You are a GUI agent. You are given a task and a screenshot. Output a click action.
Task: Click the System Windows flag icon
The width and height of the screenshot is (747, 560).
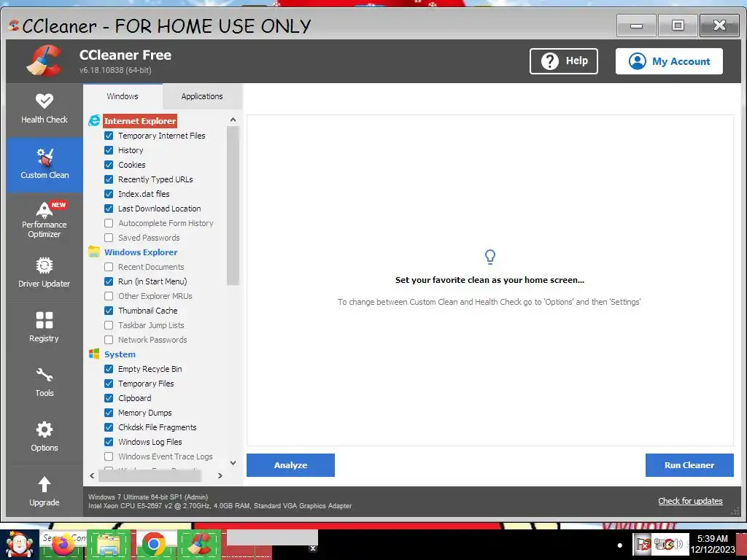click(x=94, y=354)
